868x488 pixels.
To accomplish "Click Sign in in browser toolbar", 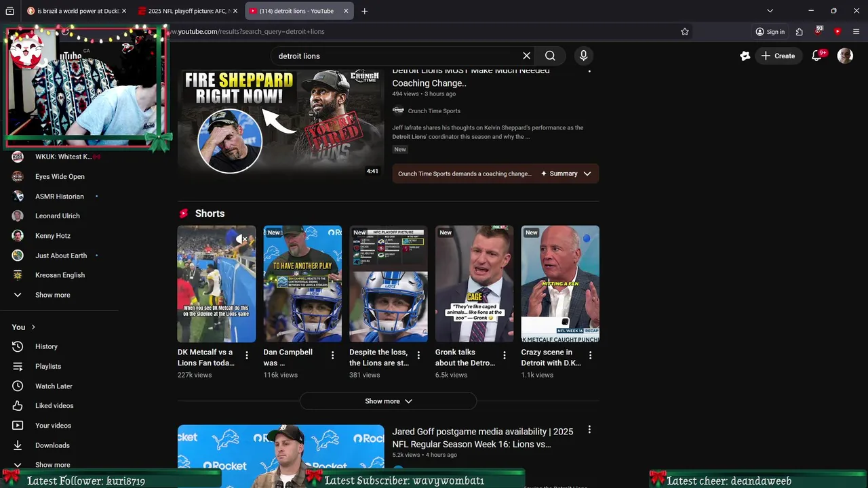I will click(770, 31).
